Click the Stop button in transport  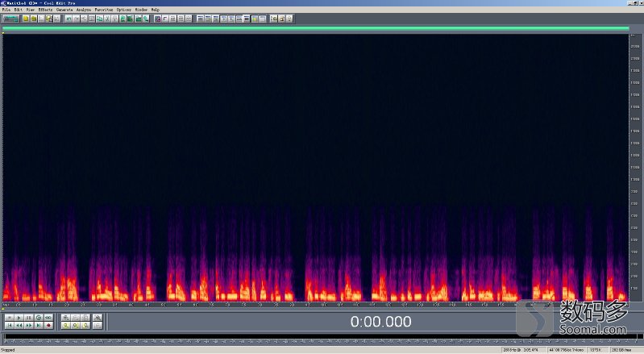click(x=9, y=318)
